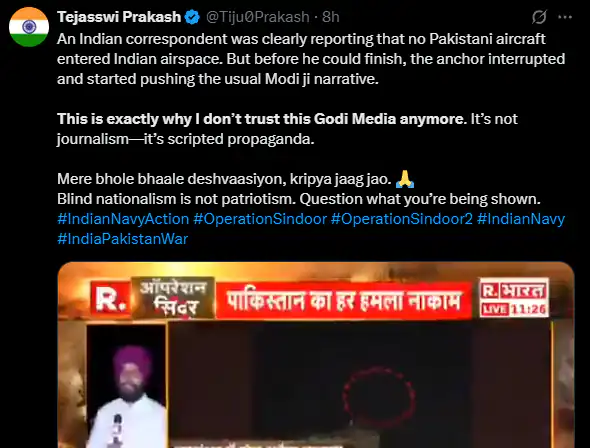Click the R. channel logo in video
The height and width of the screenshot is (448, 590).
click(x=110, y=300)
